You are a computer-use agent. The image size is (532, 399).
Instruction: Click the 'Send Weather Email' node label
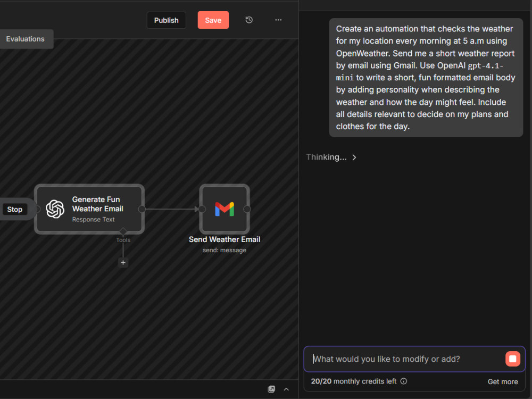point(225,239)
